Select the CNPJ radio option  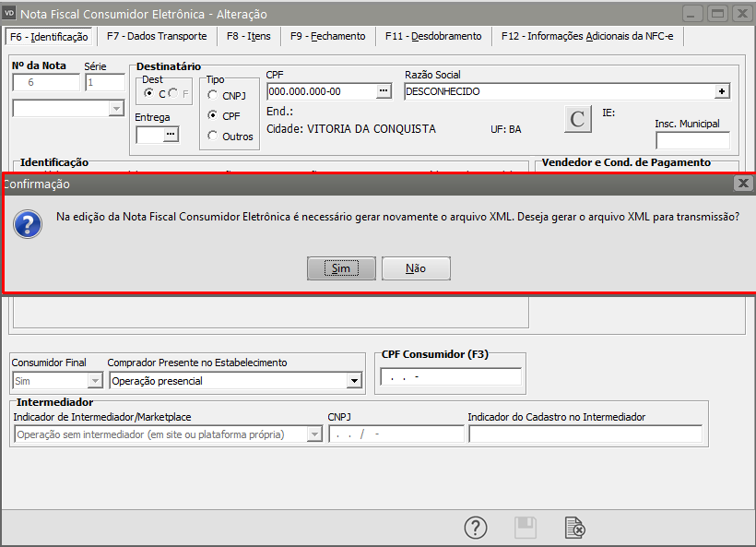tap(213, 95)
